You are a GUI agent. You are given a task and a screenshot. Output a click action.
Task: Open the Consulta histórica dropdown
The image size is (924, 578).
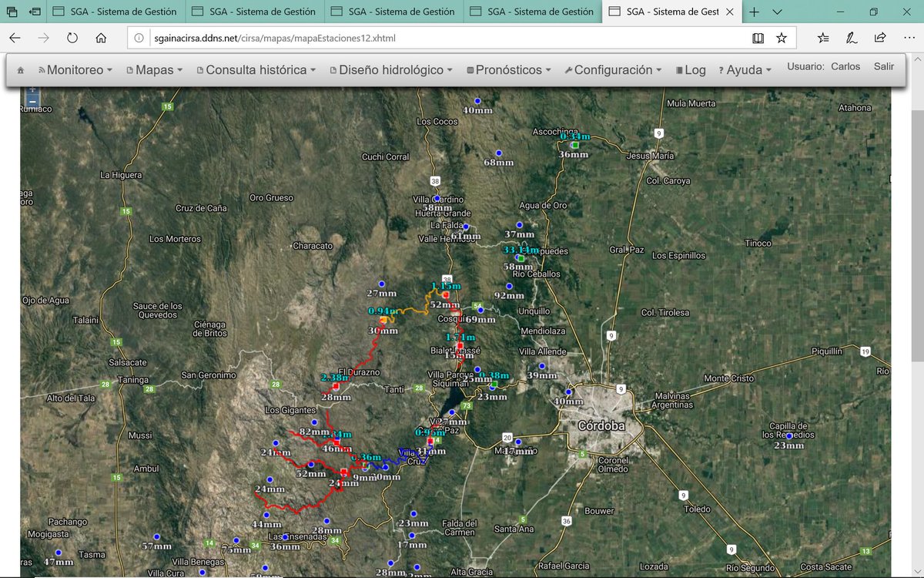[256, 70]
